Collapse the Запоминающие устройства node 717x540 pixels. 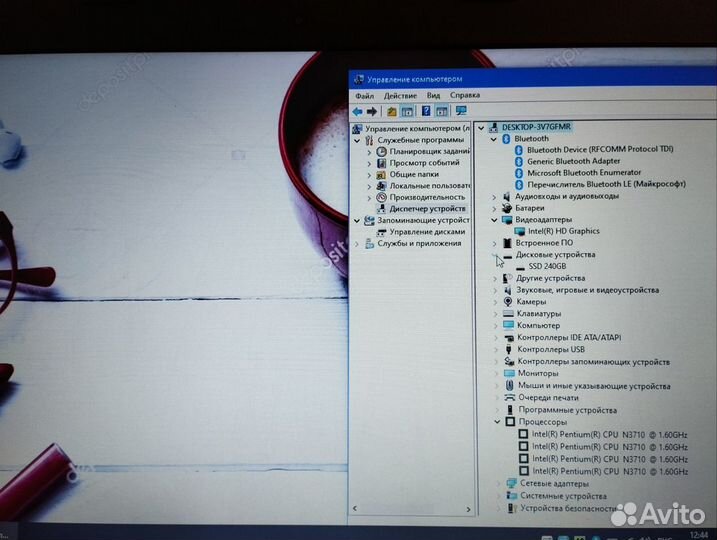click(357, 221)
